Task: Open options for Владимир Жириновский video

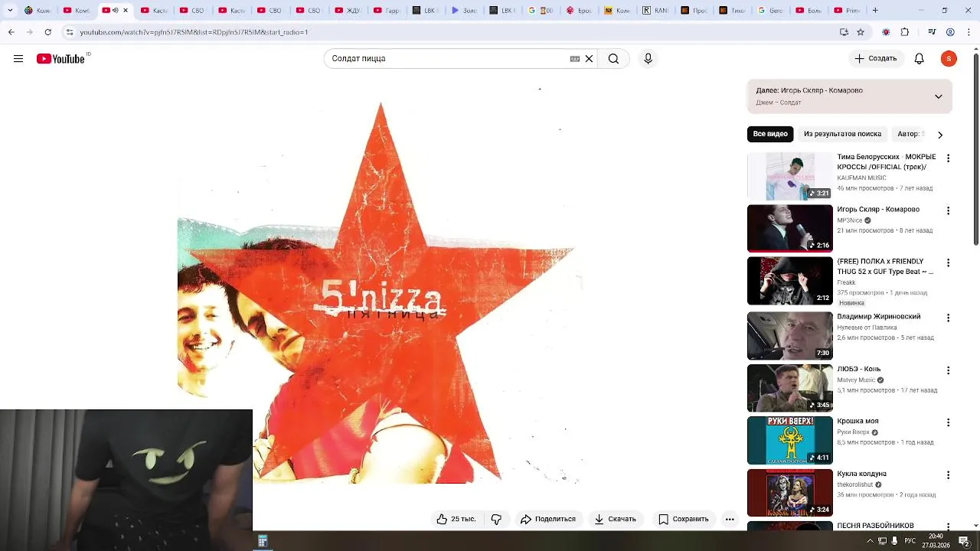Action: point(948,318)
